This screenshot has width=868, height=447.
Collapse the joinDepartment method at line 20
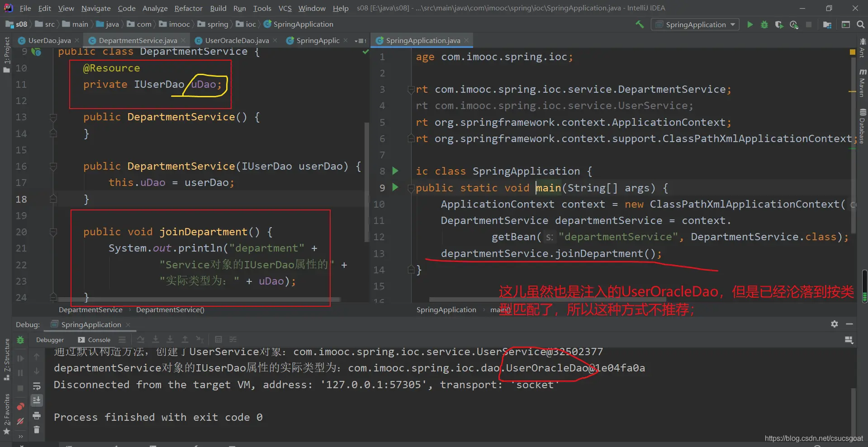53,232
